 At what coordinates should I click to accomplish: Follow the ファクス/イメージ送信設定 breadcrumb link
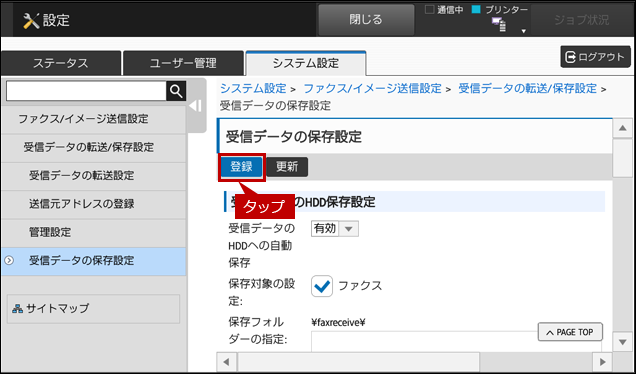(x=372, y=88)
